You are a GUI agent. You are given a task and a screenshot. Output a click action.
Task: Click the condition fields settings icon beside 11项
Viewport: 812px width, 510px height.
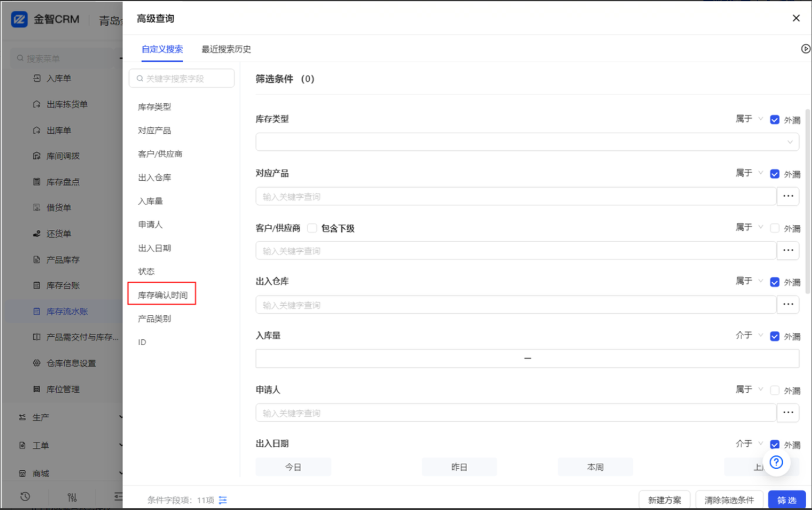223,500
